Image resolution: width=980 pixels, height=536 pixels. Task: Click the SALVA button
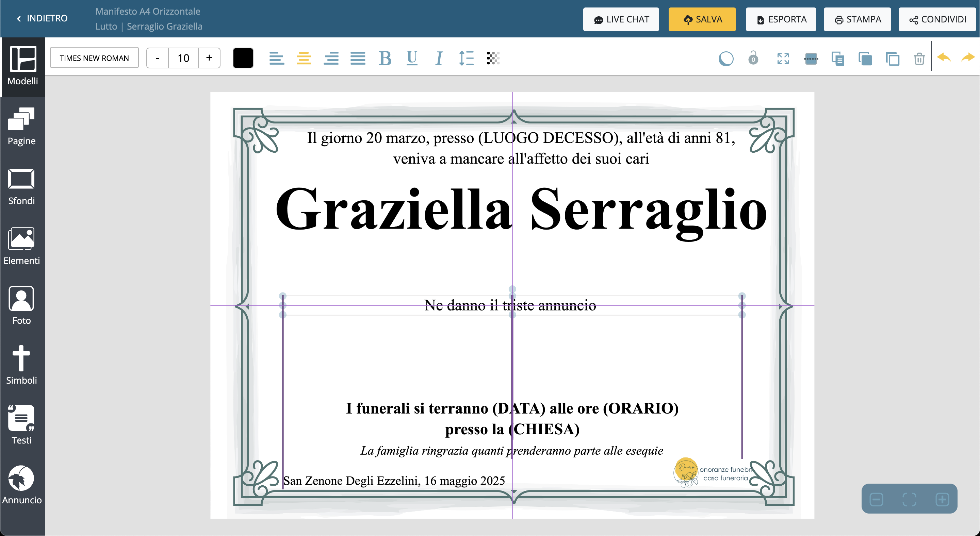702,19
